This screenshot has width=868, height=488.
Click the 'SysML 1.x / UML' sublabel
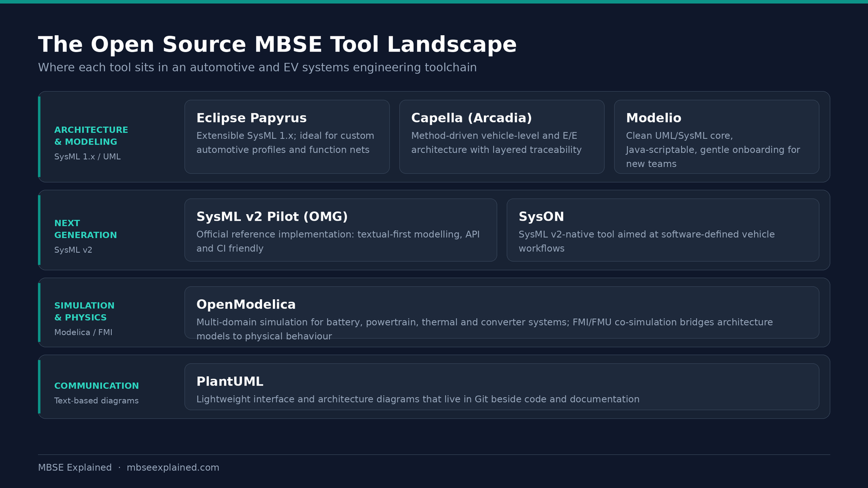pos(87,157)
